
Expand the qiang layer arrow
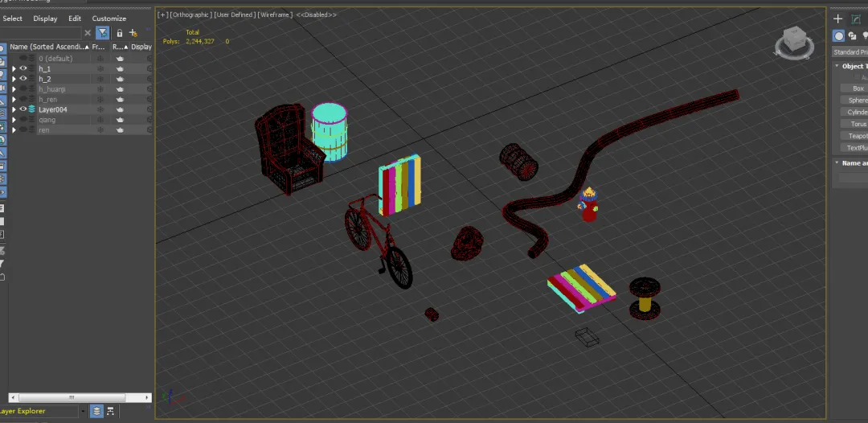coord(14,120)
